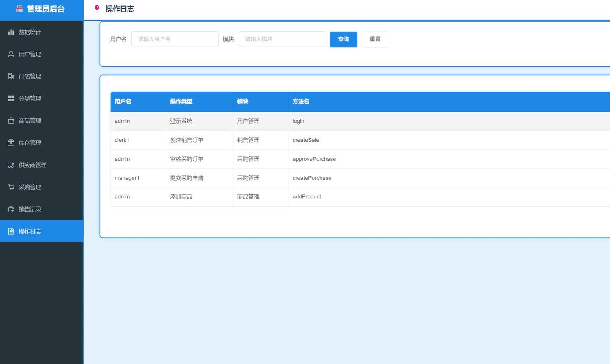The image size is (610, 364).
Task: Click the 数据统计 bar chart icon
Action: (11, 32)
